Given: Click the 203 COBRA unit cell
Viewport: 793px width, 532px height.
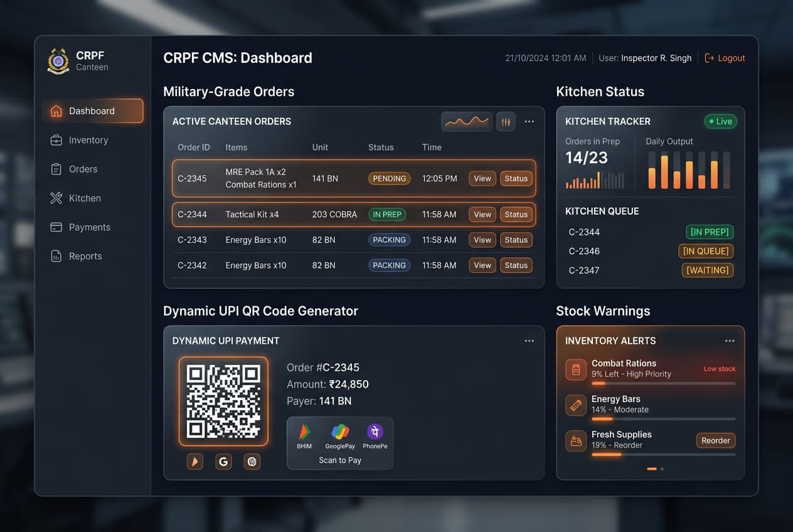Looking at the screenshot, I should 334,215.
